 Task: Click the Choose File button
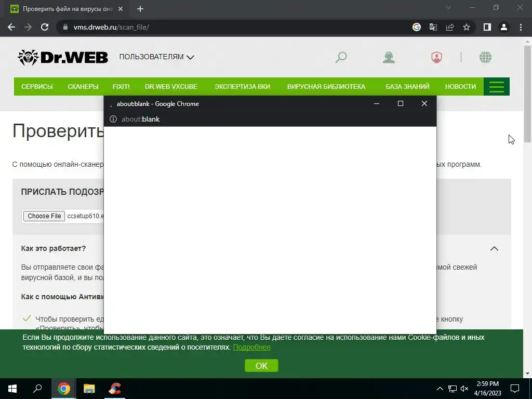[x=44, y=216]
